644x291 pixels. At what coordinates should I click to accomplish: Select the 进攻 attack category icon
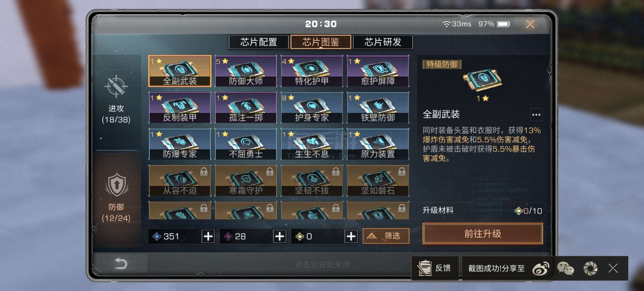click(116, 86)
